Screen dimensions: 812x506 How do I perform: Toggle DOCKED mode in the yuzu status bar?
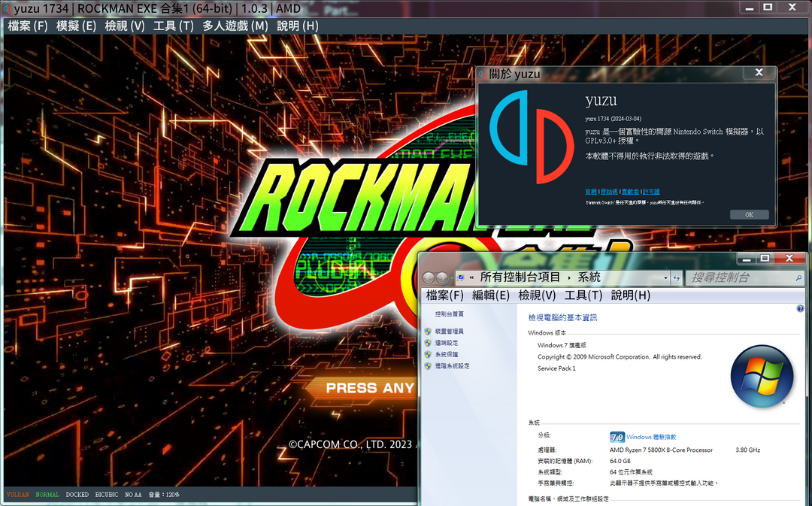pyautogui.click(x=77, y=495)
